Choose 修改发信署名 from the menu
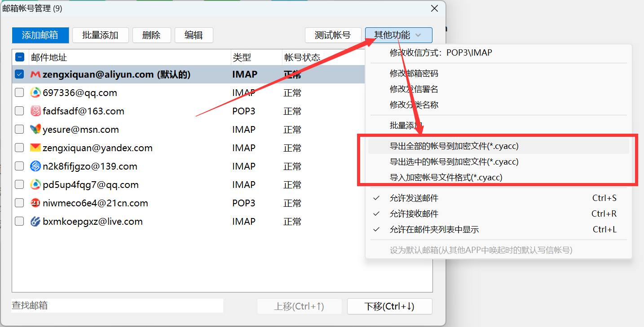The height and width of the screenshot is (327, 644). [498, 89]
